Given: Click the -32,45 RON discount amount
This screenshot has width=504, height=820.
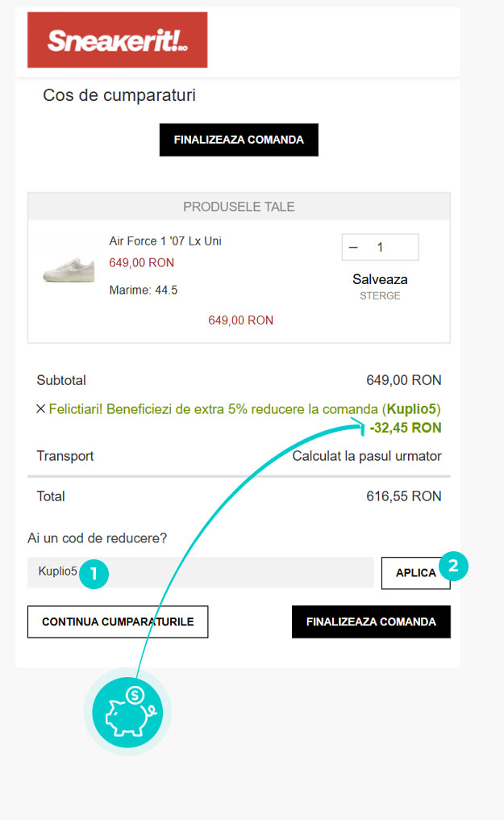Looking at the screenshot, I should pos(405,428).
